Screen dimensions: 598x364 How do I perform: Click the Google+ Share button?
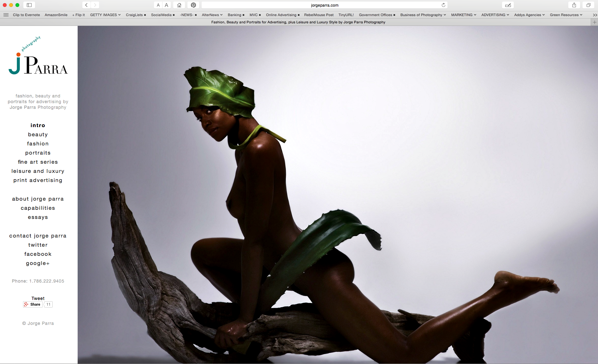click(33, 304)
